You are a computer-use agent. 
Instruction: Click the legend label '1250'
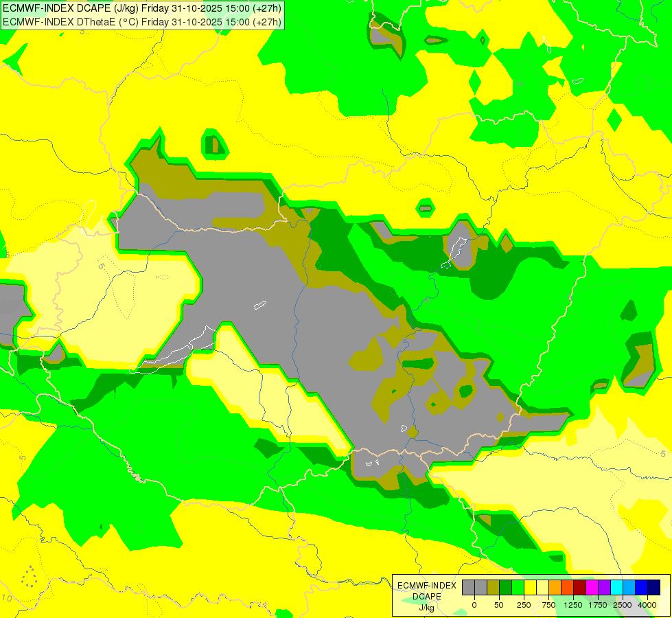tap(573, 605)
